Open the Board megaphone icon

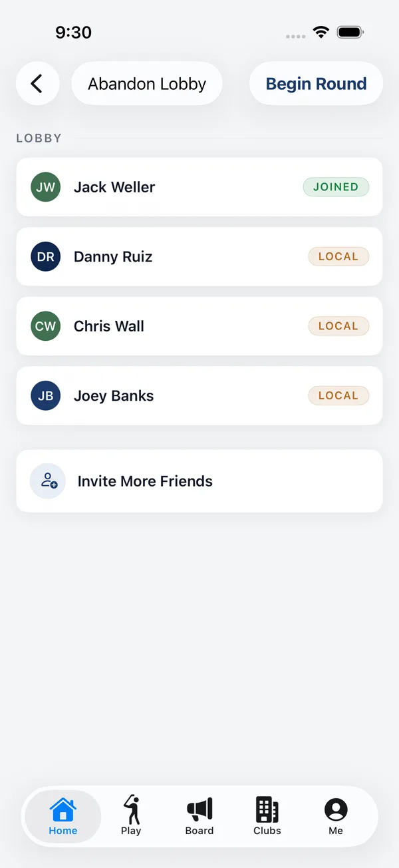199,809
